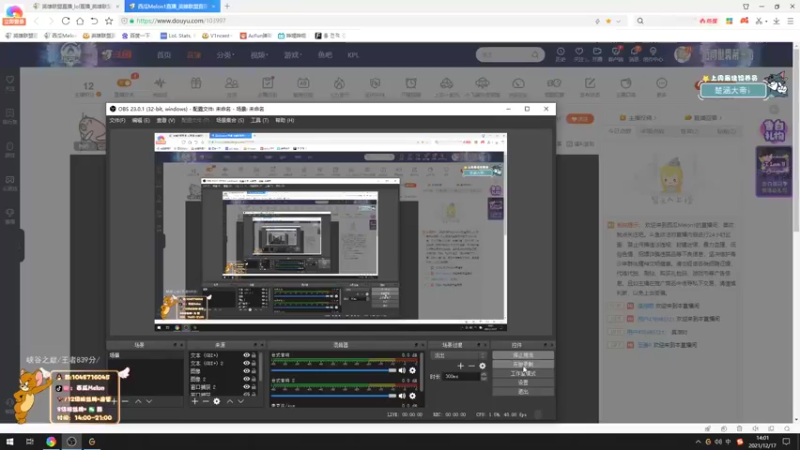
Task: Move scene down using the scenes panel down arrow
Action: coord(149,402)
